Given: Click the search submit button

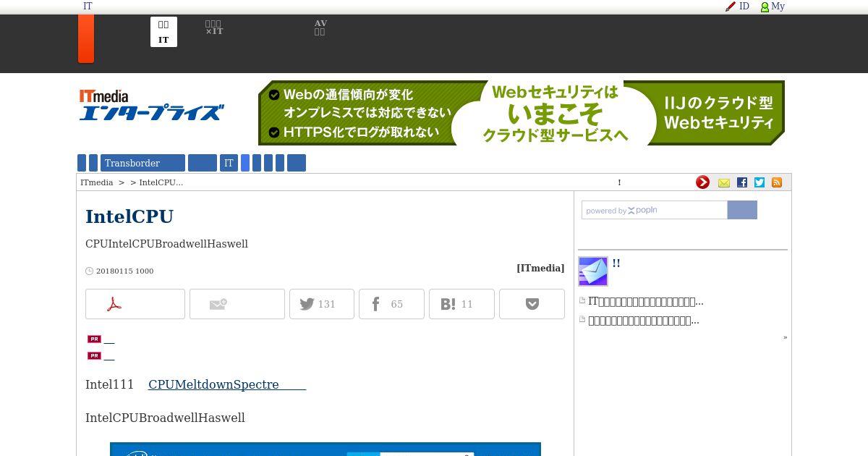Looking at the screenshot, I should pyautogui.click(x=742, y=210).
